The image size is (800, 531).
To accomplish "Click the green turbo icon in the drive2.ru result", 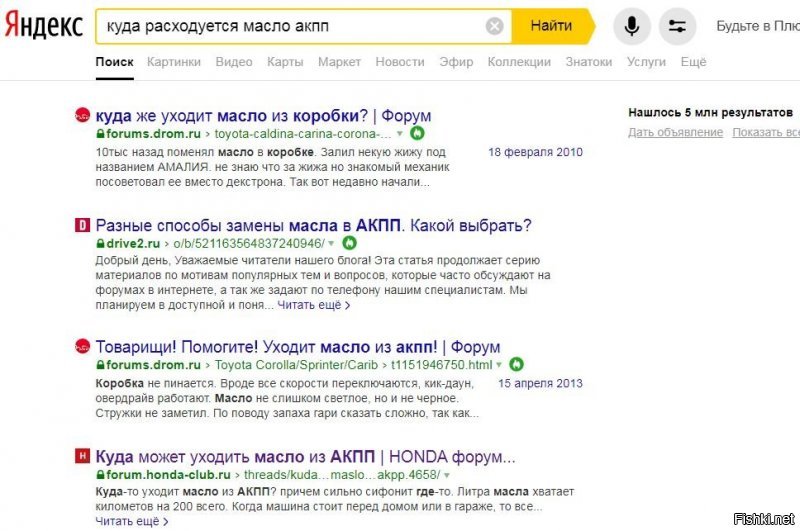I will coord(349,243).
